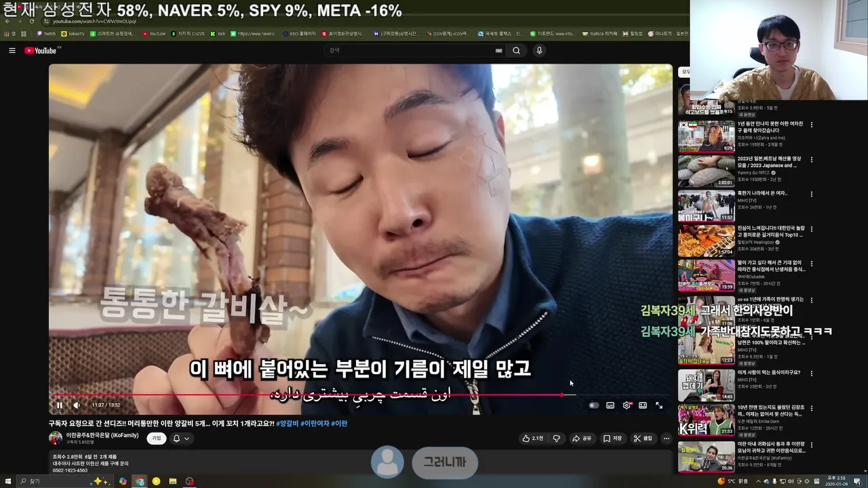Save the video with 저장 button

tap(612, 439)
